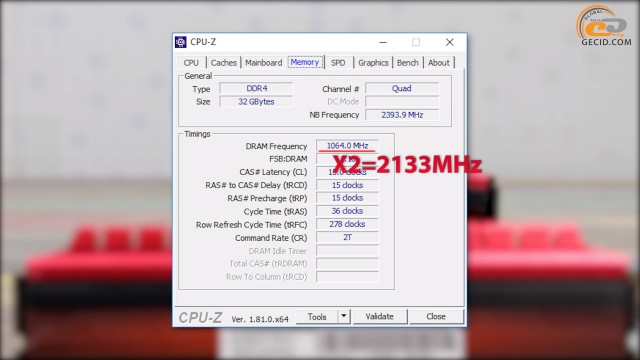Viewport: 640px width, 360px height.
Task: Click the 32 GBytes size value
Action: pyautogui.click(x=256, y=102)
